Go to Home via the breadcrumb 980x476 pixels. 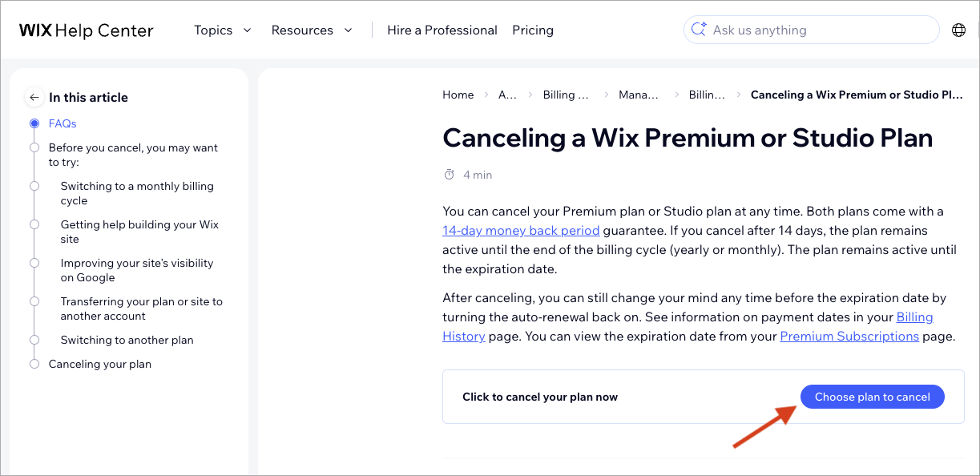458,95
